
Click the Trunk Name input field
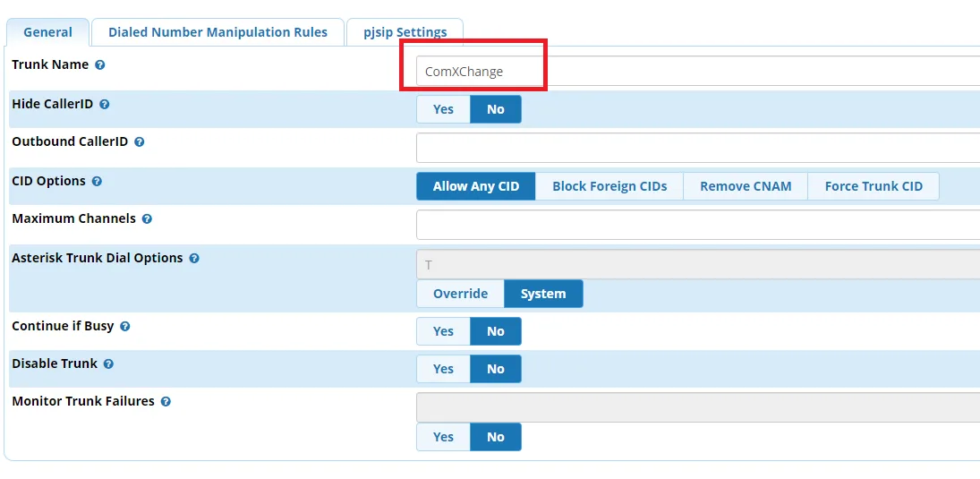point(698,72)
